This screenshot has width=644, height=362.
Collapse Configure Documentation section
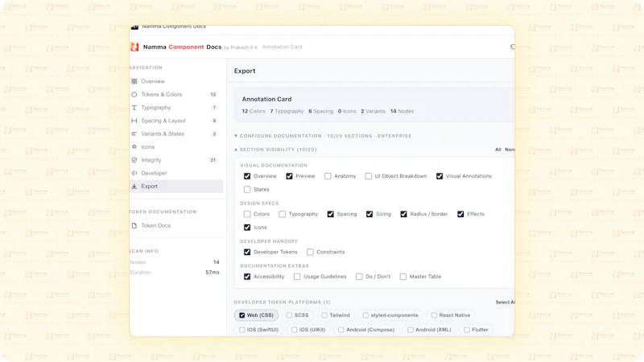pyautogui.click(x=323, y=136)
